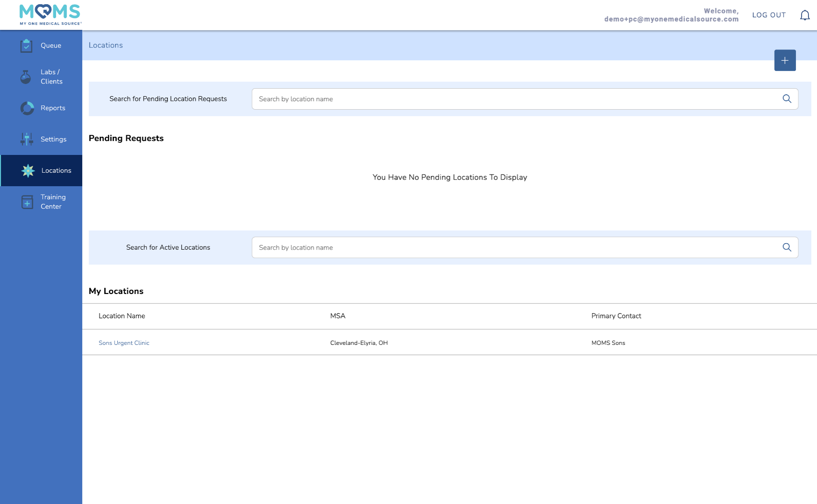Open the Queue menu item

[x=51, y=46]
